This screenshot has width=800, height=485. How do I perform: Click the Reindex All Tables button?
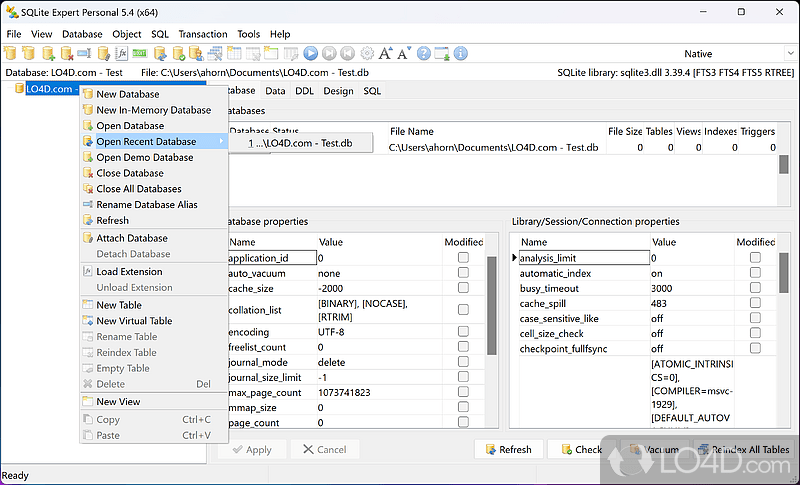coord(745,449)
